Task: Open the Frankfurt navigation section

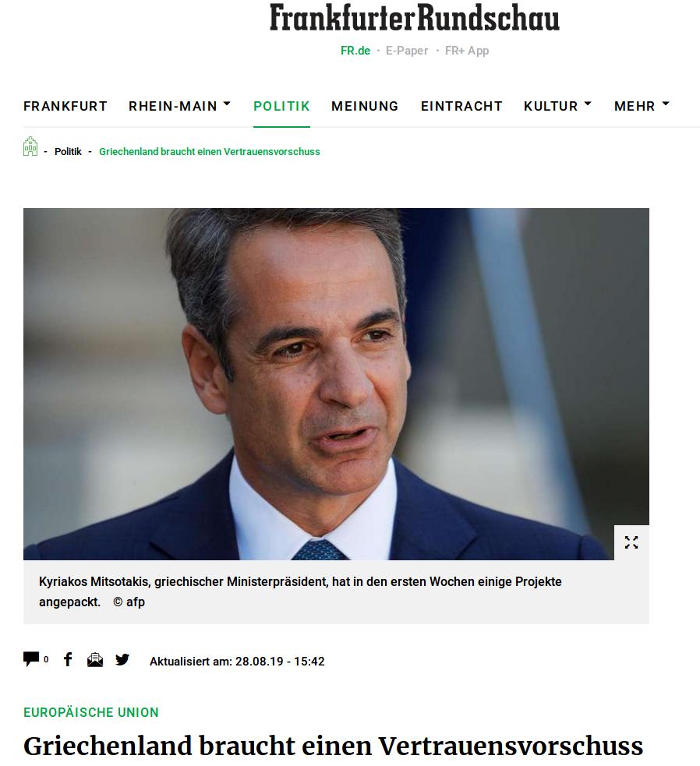Action: (65, 106)
